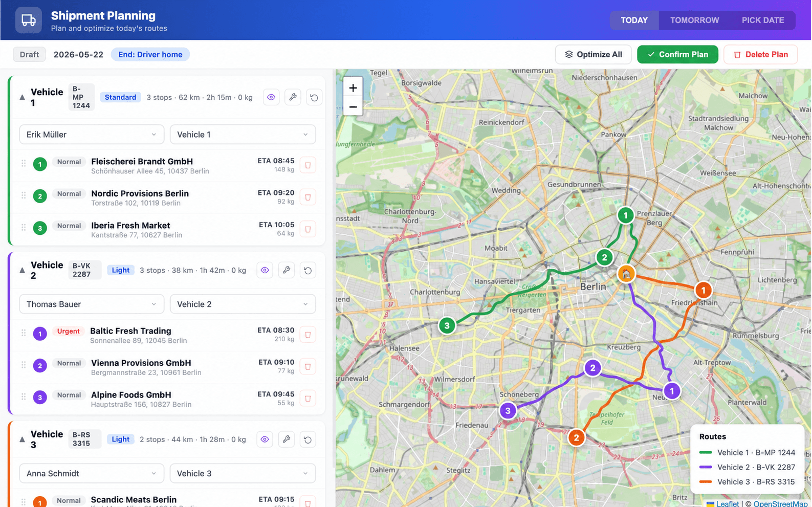This screenshot has height=507, width=812.
Task: Select purple map marker 2 near Kreuzberg
Action: click(592, 367)
